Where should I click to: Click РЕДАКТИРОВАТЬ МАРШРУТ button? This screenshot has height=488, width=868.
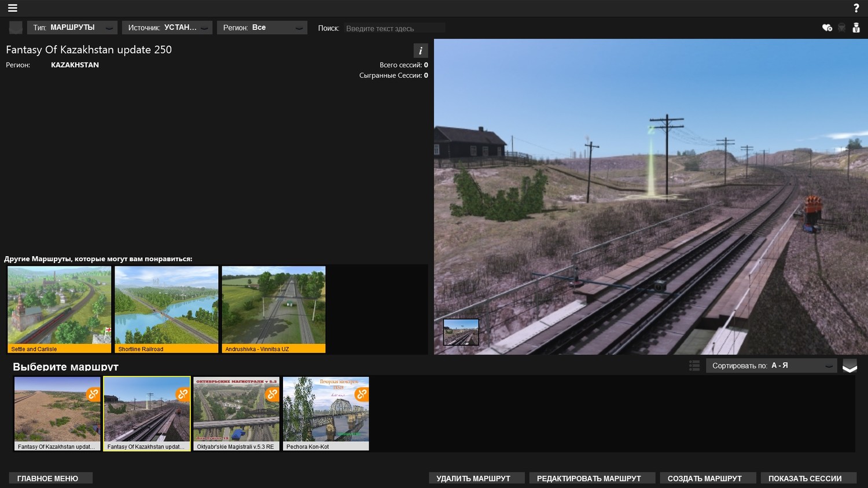(593, 478)
